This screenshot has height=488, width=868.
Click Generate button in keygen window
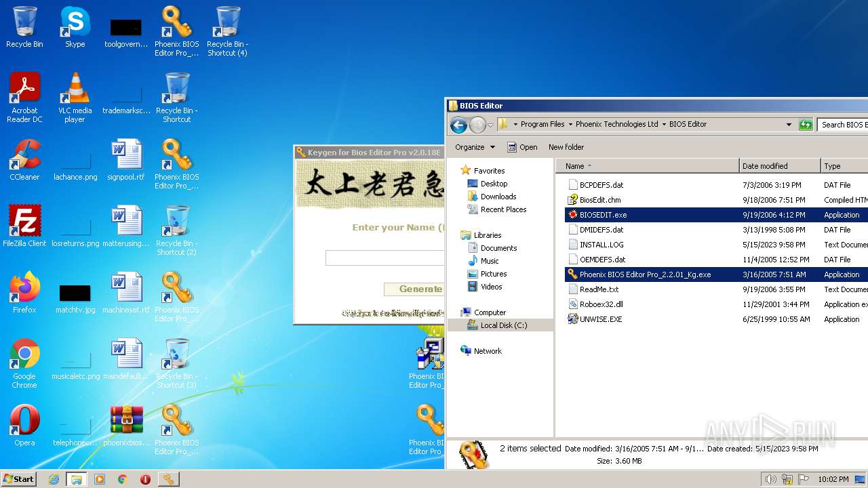click(414, 289)
